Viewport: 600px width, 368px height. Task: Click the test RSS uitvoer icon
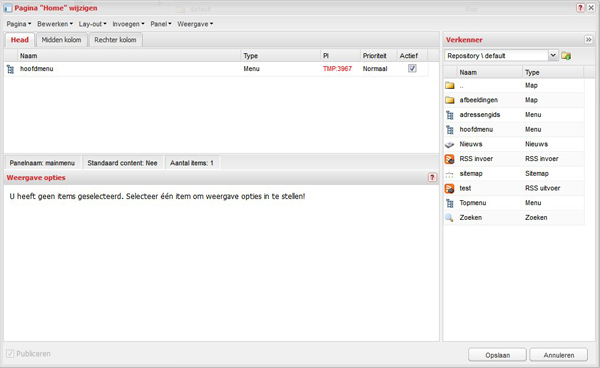coord(450,188)
